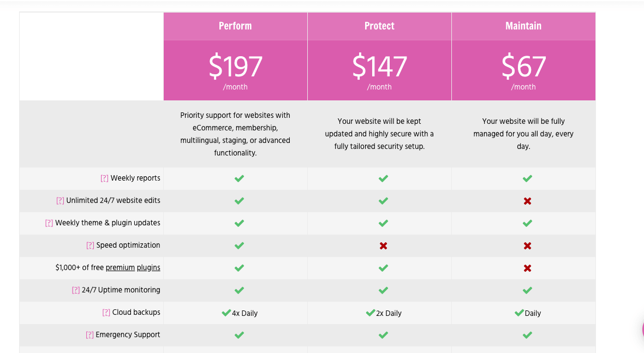Open the Cloud backups help tooltip

pyautogui.click(x=106, y=313)
